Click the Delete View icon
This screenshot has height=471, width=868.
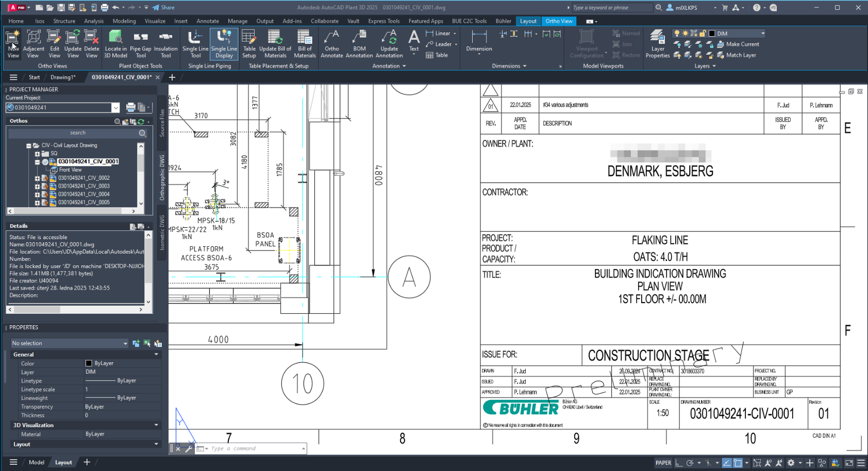click(91, 44)
